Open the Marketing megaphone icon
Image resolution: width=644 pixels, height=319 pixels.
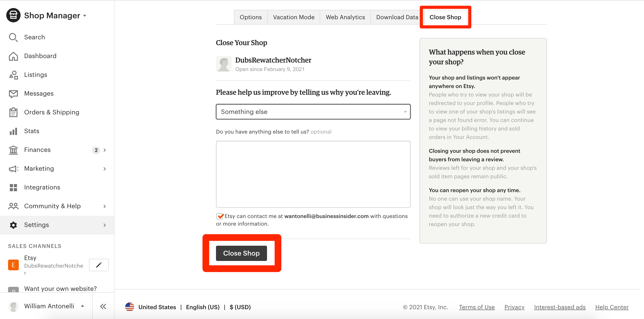(13, 169)
